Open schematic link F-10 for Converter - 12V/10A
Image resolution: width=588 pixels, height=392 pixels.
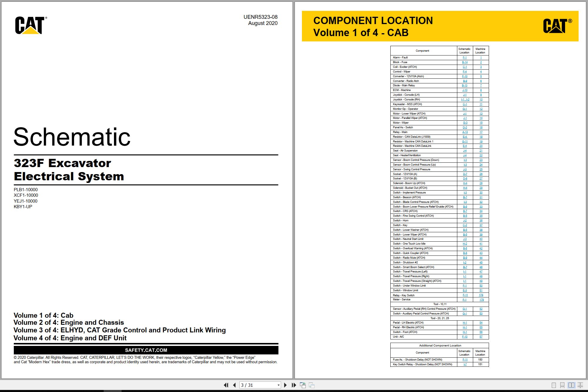pos(465,76)
